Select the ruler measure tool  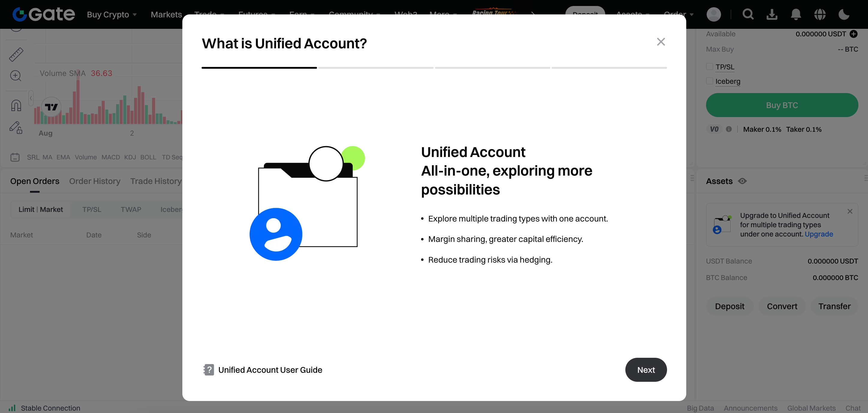coord(16,55)
